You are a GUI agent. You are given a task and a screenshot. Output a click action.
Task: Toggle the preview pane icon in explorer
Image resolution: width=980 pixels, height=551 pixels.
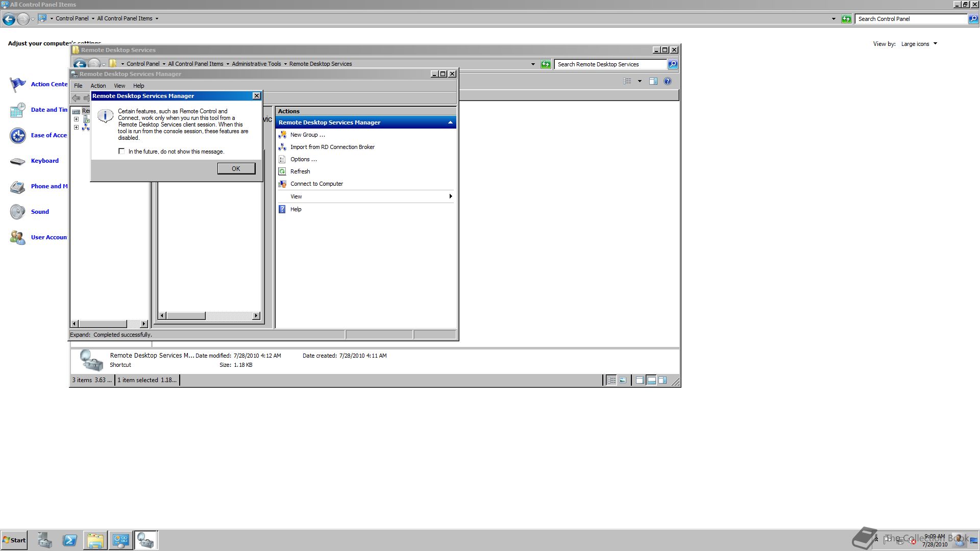(x=653, y=81)
